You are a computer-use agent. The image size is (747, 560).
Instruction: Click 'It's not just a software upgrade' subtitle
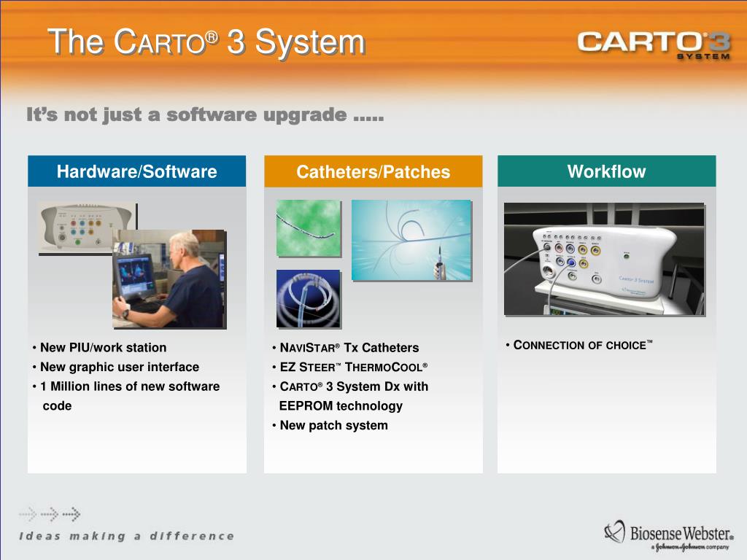[205, 114]
